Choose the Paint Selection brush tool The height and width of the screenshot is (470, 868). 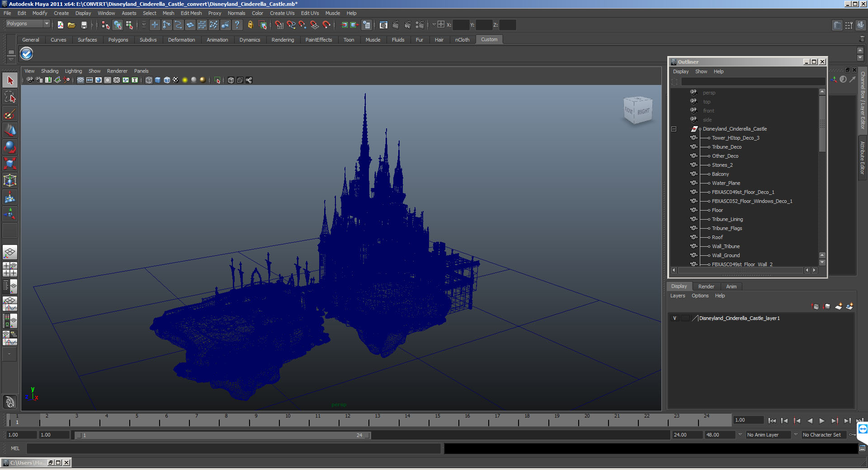coord(10,114)
